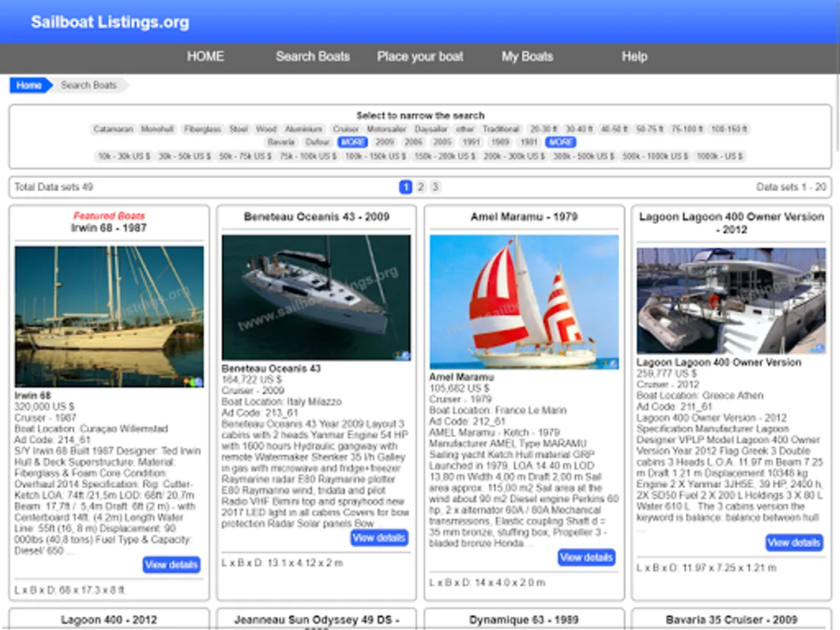Narrow search to 20-30 ft

544,129
